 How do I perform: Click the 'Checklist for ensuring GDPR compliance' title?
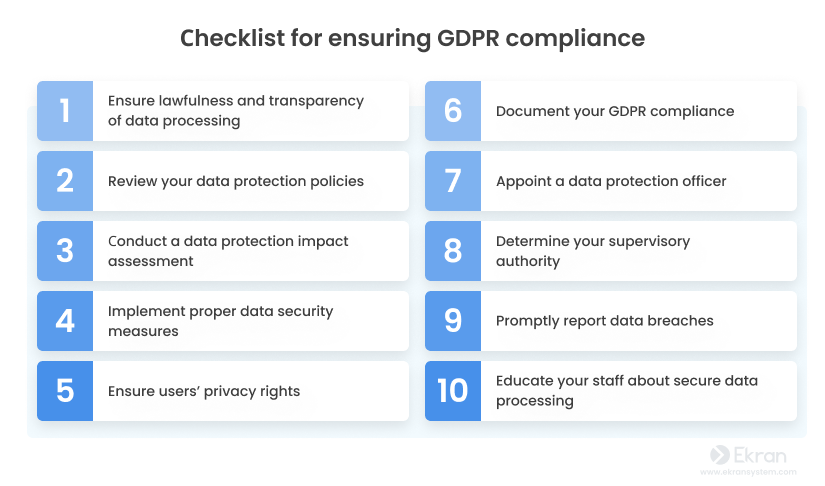(412, 38)
